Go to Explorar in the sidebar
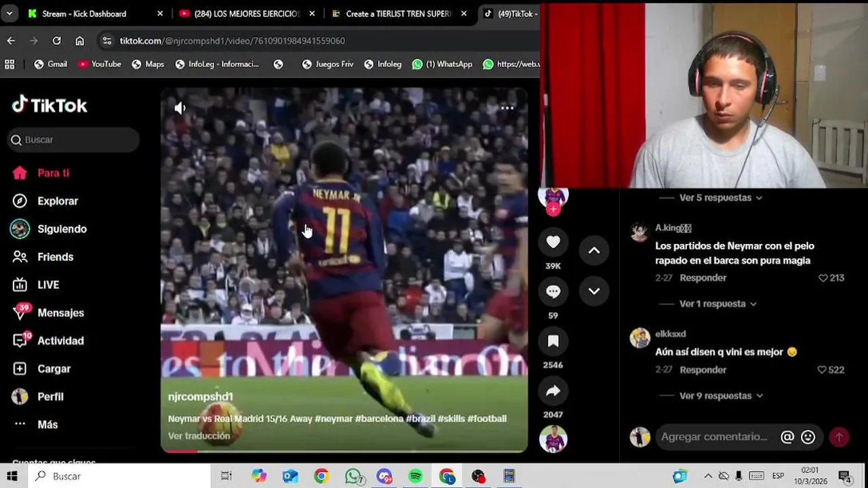 (x=58, y=201)
